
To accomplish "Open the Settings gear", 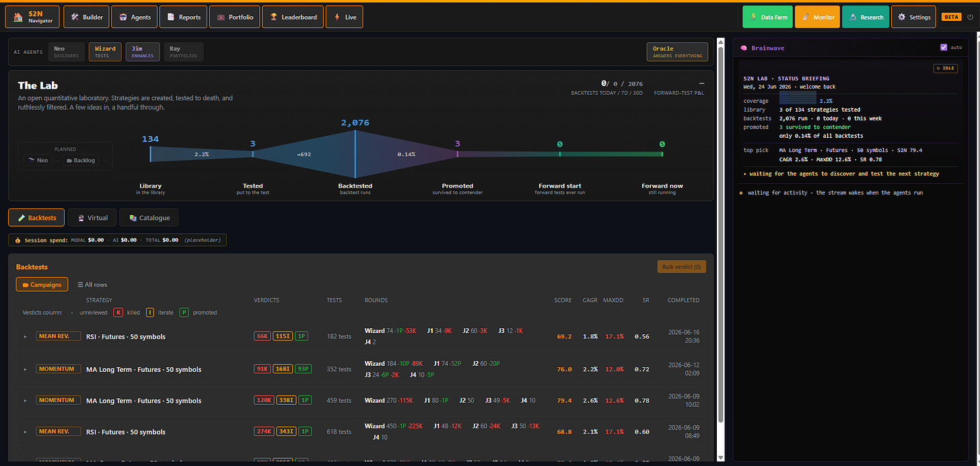I will point(913,17).
